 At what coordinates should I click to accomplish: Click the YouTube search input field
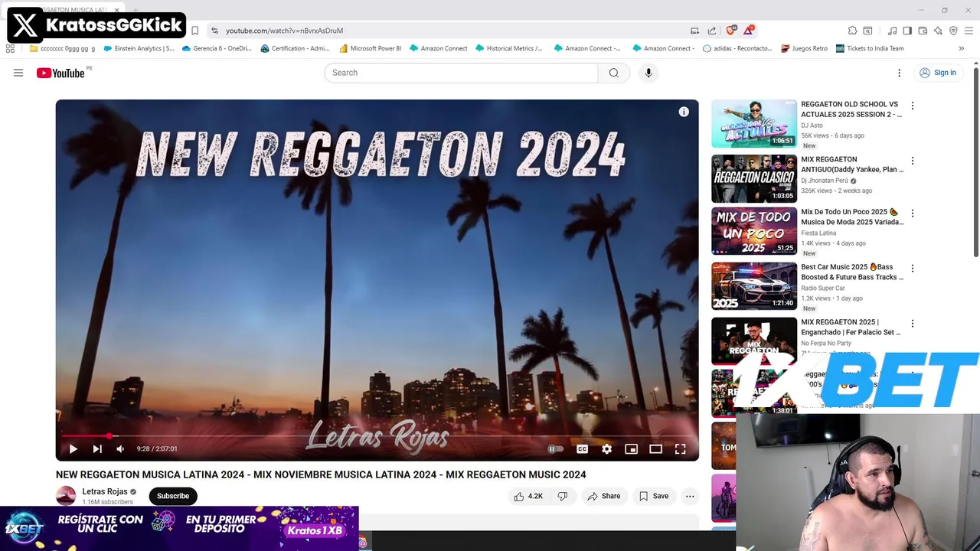[x=461, y=73]
